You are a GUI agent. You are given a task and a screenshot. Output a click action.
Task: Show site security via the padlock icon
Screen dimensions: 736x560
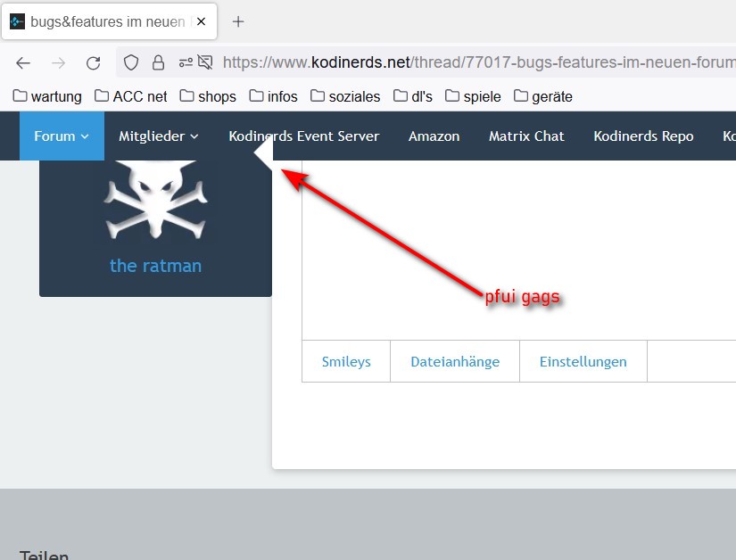click(158, 62)
